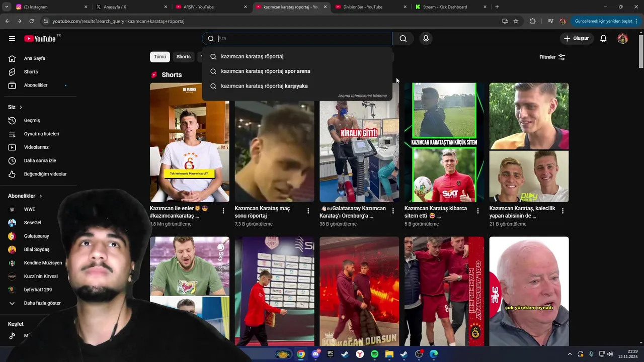Click the magnifier search button beside the search box

403,39
